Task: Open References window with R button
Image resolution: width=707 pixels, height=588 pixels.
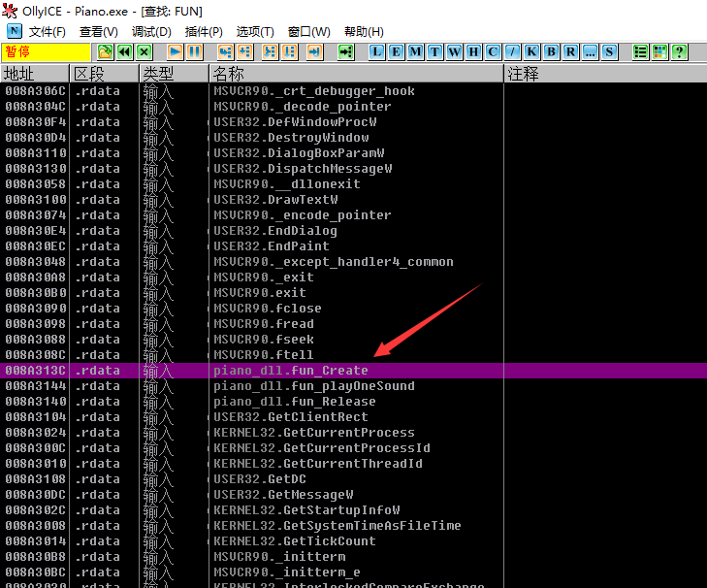Action: [x=570, y=51]
